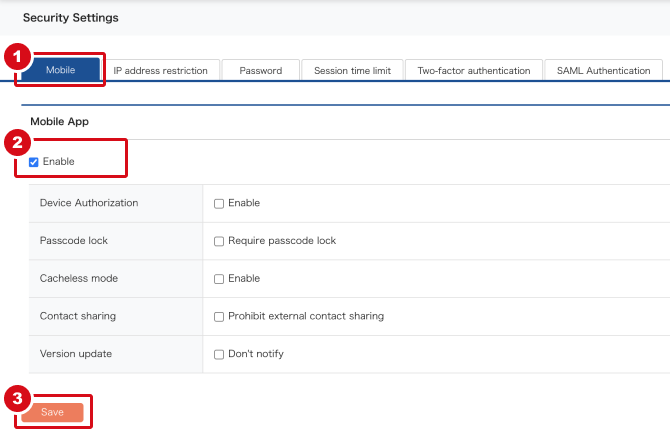Click the Security Settings page heading

click(70, 18)
